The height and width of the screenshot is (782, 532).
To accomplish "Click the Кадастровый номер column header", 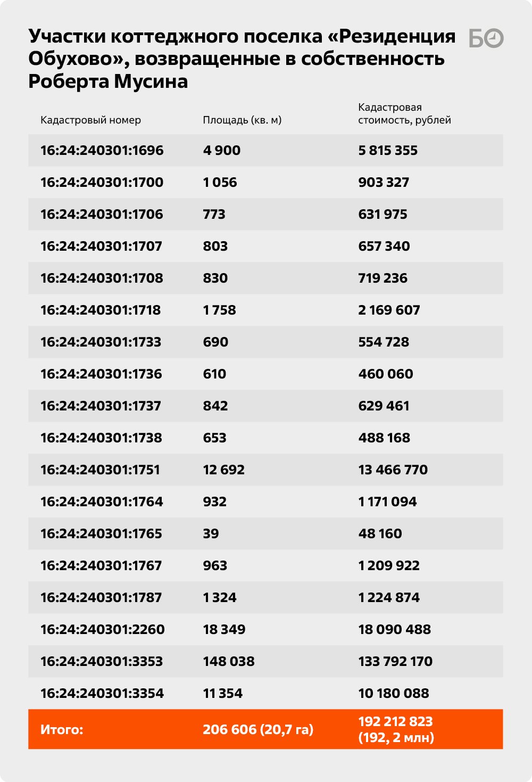I will point(91,120).
